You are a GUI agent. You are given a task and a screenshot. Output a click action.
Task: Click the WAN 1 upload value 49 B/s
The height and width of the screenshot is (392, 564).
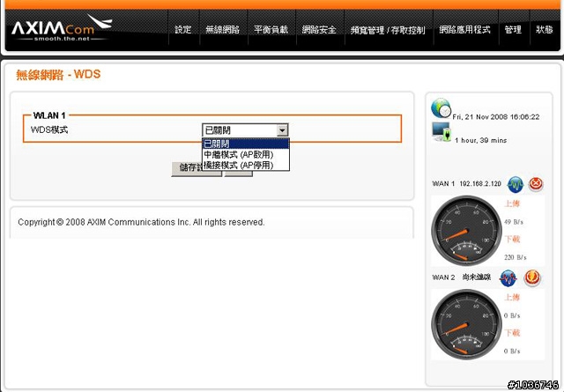pyautogui.click(x=514, y=222)
